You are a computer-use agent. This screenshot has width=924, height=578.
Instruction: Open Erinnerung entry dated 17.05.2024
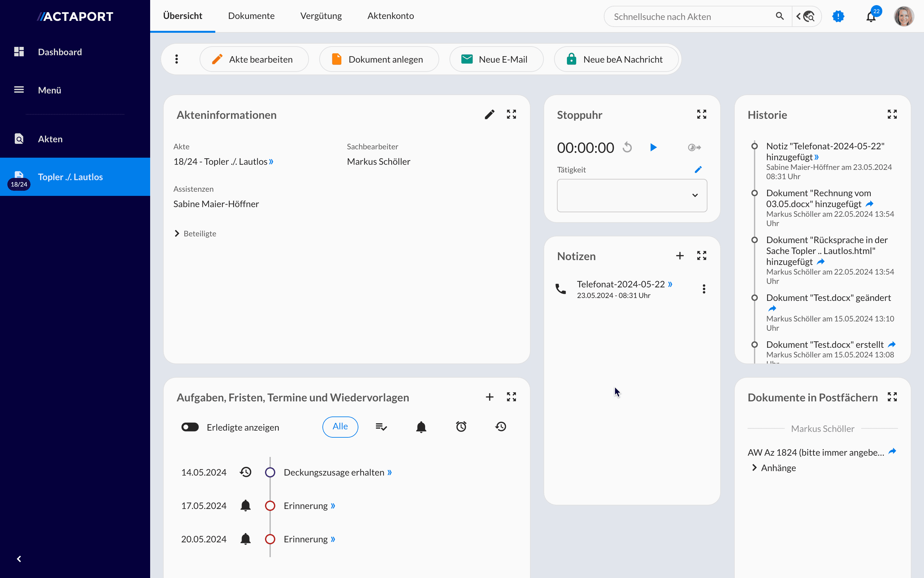coord(309,506)
